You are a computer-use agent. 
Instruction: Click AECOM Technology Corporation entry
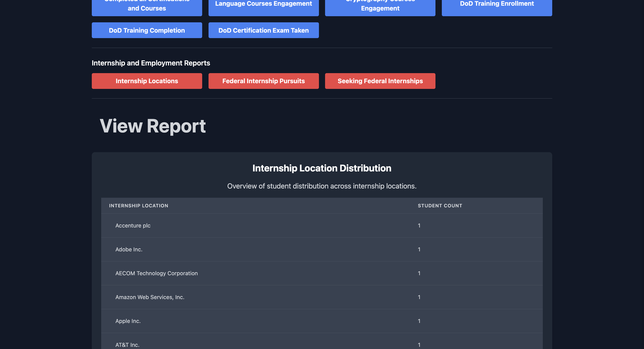(156, 273)
